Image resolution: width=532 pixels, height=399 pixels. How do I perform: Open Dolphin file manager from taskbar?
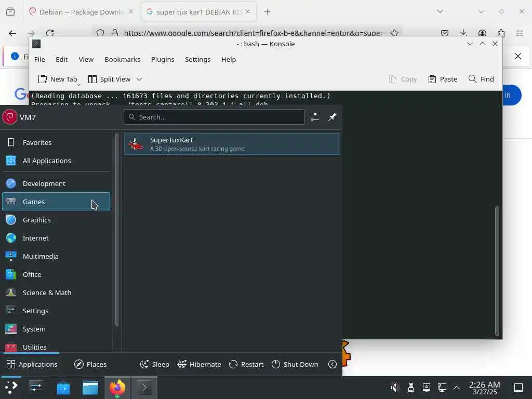(x=90, y=388)
